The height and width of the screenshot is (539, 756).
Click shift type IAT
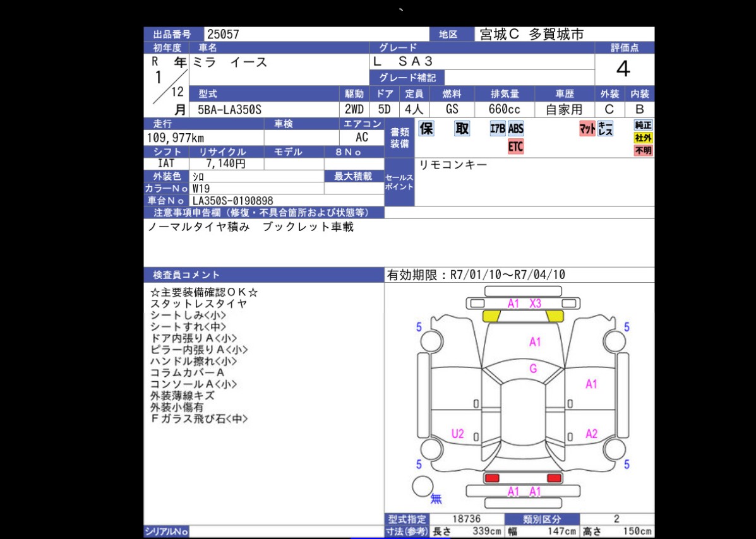[x=166, y=163]
